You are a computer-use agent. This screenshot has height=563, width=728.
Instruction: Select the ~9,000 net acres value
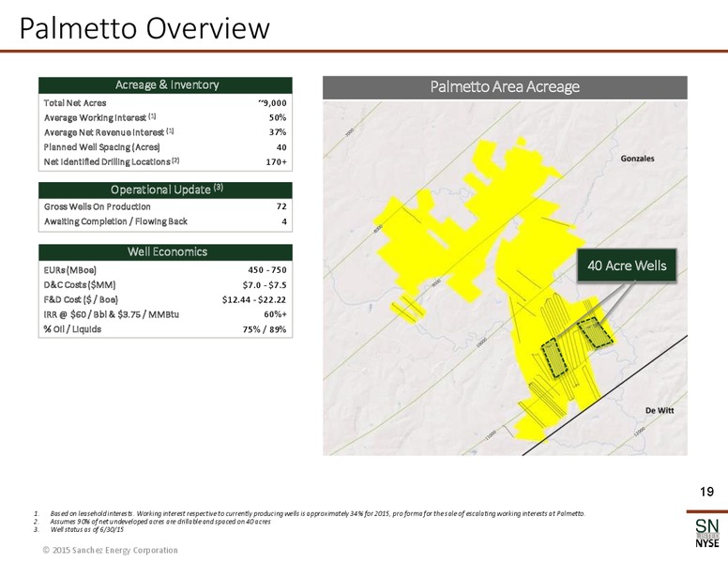(272, 102)
